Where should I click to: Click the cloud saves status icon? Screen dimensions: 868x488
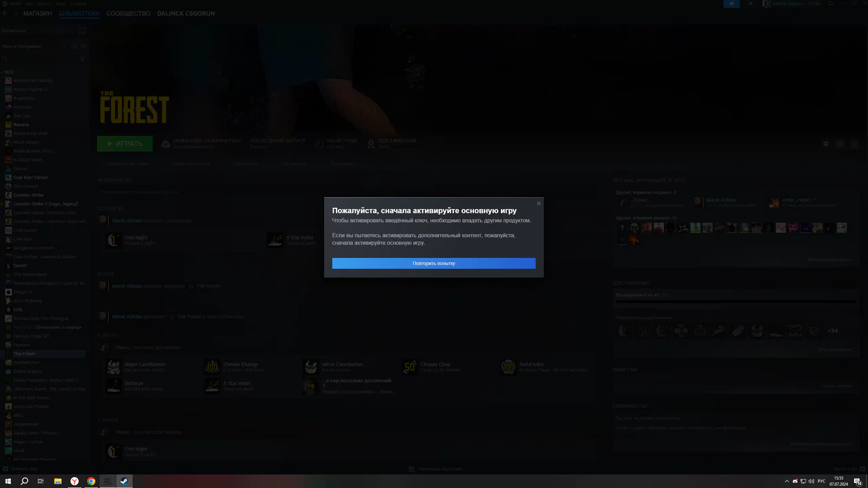click(165, 144)
